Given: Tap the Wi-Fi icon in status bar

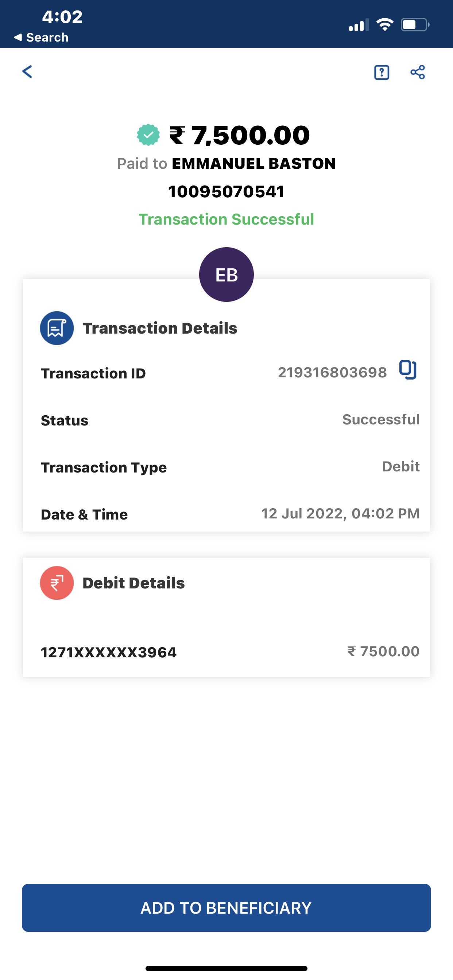Looking at the screenshot, I should [x=384, y=25].
